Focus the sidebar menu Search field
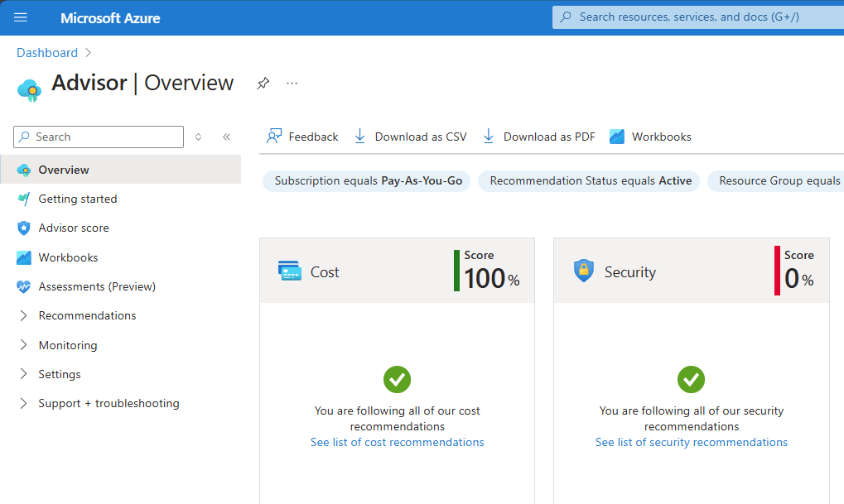This screenshot has height=504, width=844. (99, 137)
